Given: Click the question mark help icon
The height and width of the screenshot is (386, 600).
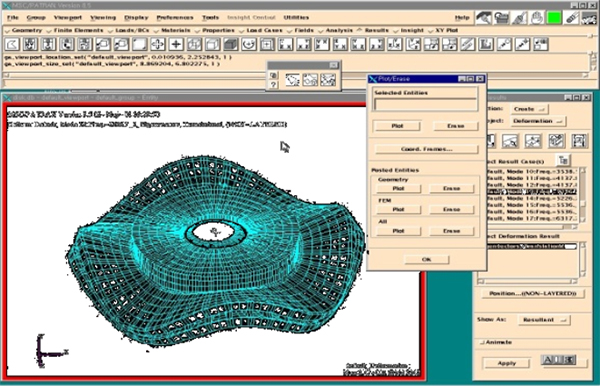Looking at the screenshot, I should pos(273,84).
